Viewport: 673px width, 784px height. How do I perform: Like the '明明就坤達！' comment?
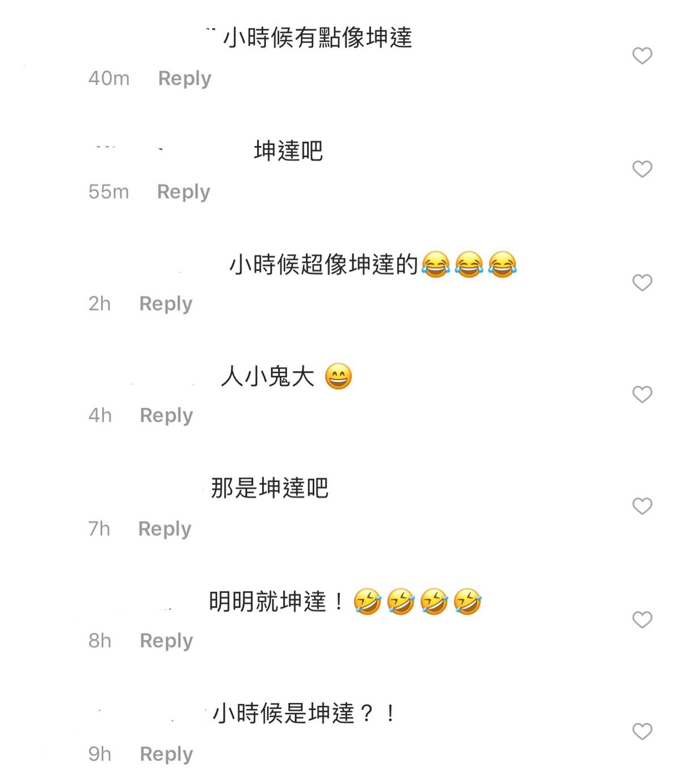pos(642,619)
